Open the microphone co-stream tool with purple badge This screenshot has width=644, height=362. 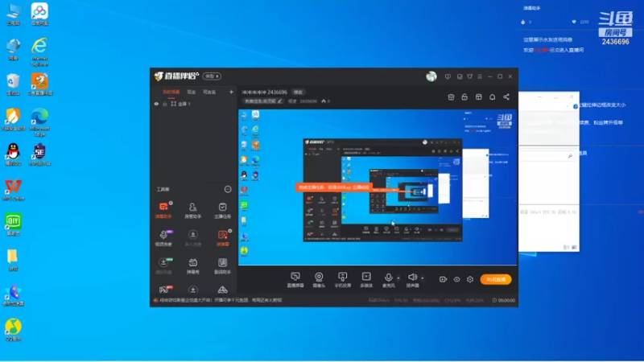(x=163, y=237)
